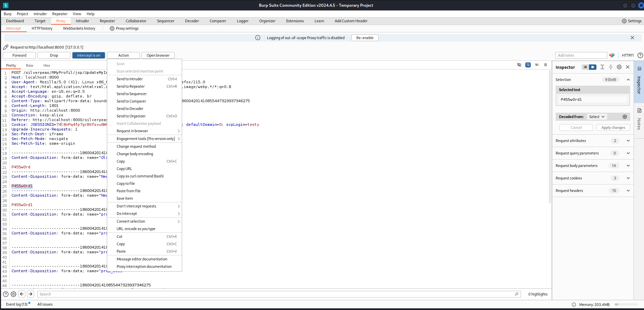Choose Send to Repeater from menu
The height and width of the screenshot is (310, 644).
144,86
